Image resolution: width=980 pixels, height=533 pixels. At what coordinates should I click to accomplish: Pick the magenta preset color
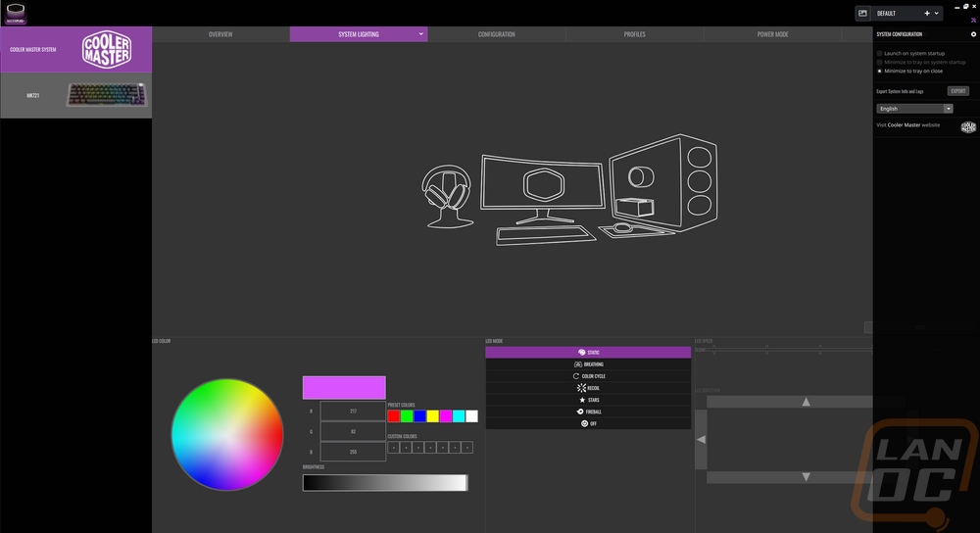pos(446,416)
